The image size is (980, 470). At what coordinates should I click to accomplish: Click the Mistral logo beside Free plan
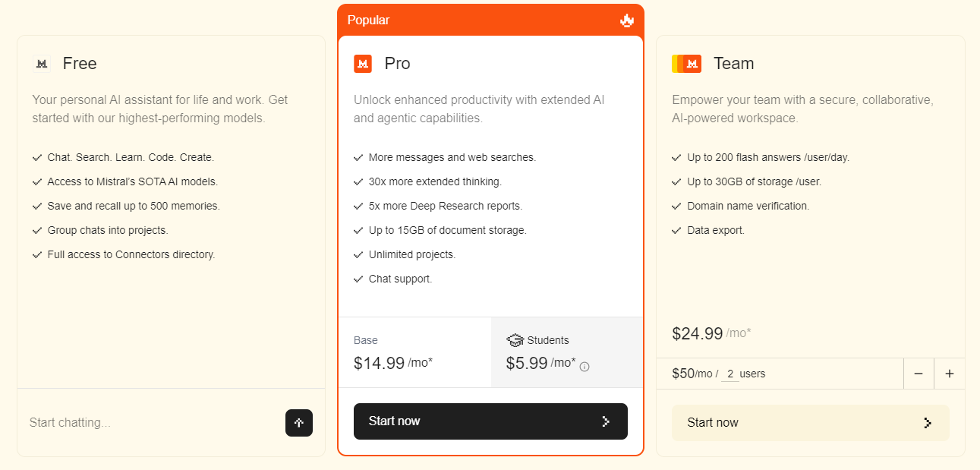click(x=42, y=64)
